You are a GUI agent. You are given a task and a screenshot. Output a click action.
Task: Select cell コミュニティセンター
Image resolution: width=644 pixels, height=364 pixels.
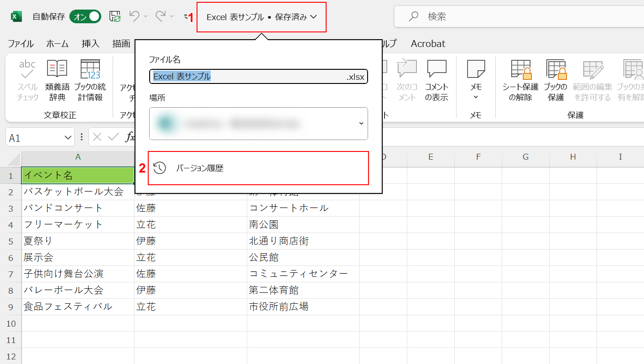point(303,274)
